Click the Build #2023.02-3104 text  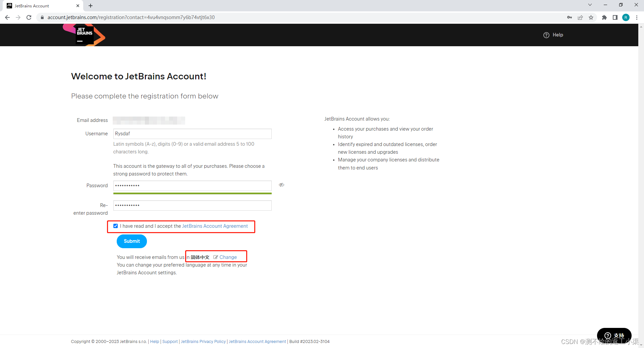[309, 342]
